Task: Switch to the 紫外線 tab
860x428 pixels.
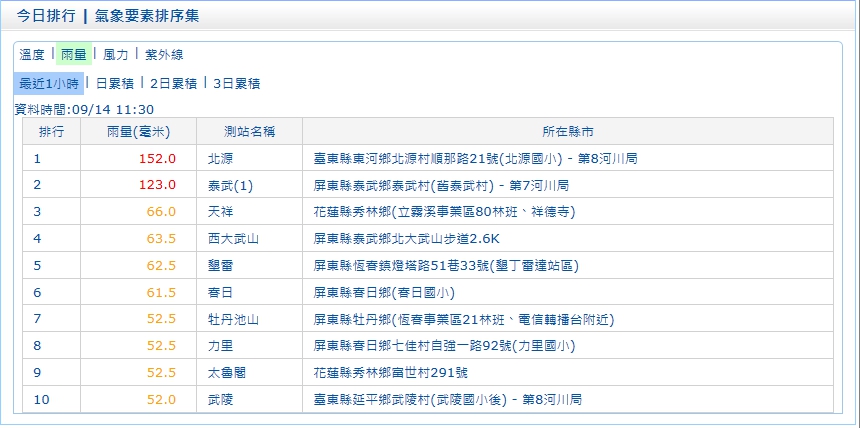Action: tap(163, 55)
